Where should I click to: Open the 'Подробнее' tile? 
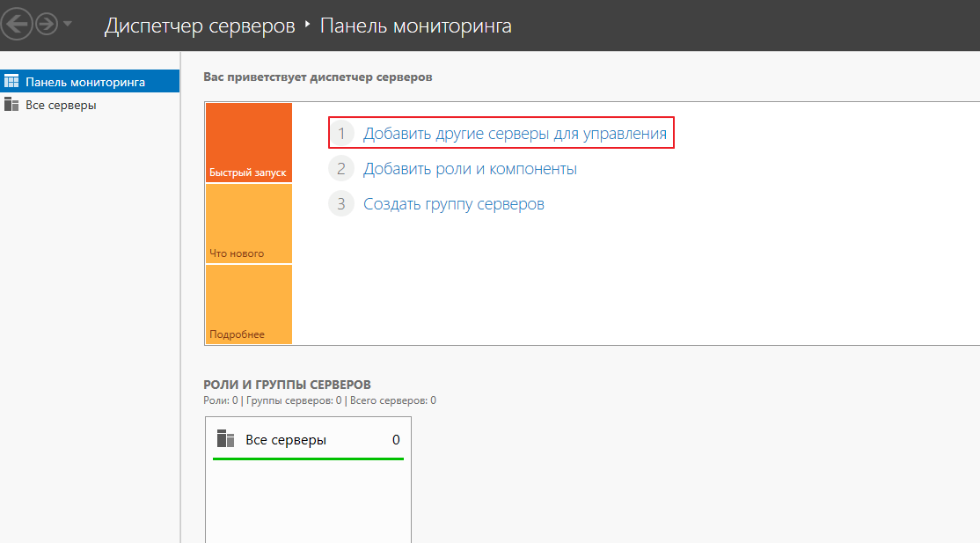tap(248, 305)
